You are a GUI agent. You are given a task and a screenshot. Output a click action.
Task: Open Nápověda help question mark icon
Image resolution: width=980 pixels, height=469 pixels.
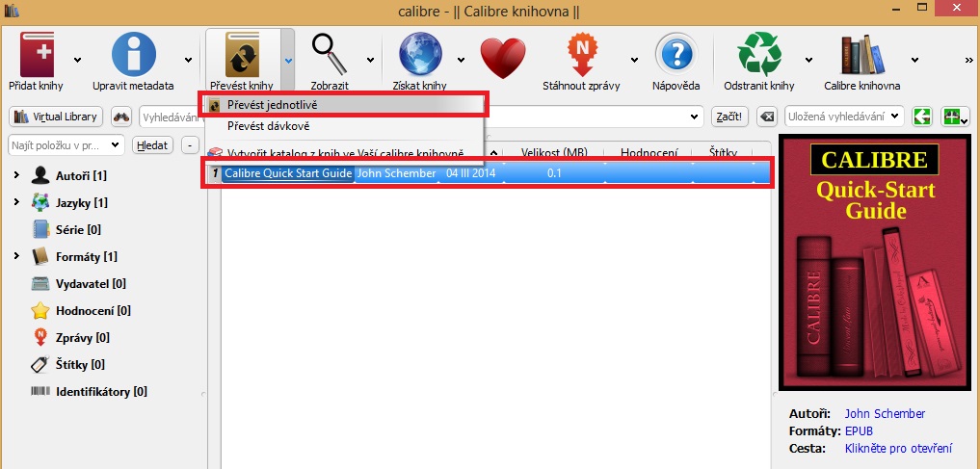(x=676, y=55)
